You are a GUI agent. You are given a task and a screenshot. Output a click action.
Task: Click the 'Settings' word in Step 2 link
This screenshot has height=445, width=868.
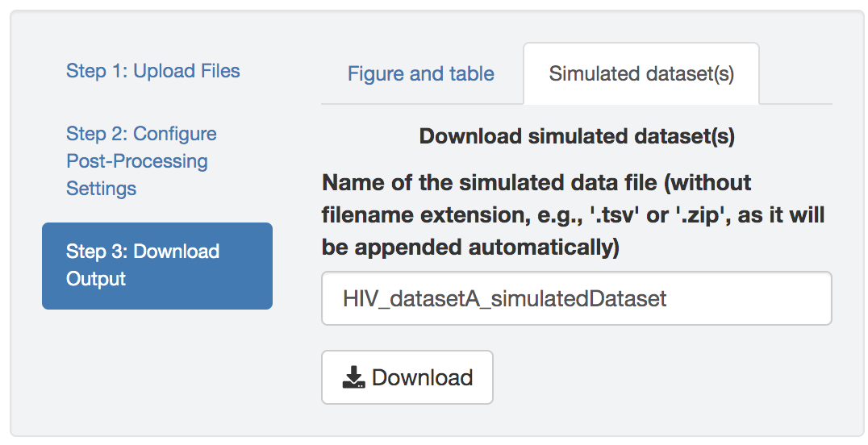pyautogui.click(x=102, y=189)
